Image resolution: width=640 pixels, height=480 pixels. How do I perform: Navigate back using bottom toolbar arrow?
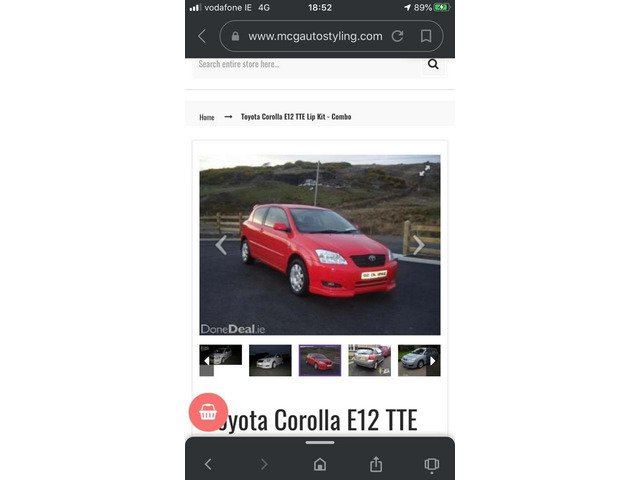point(208,464)
